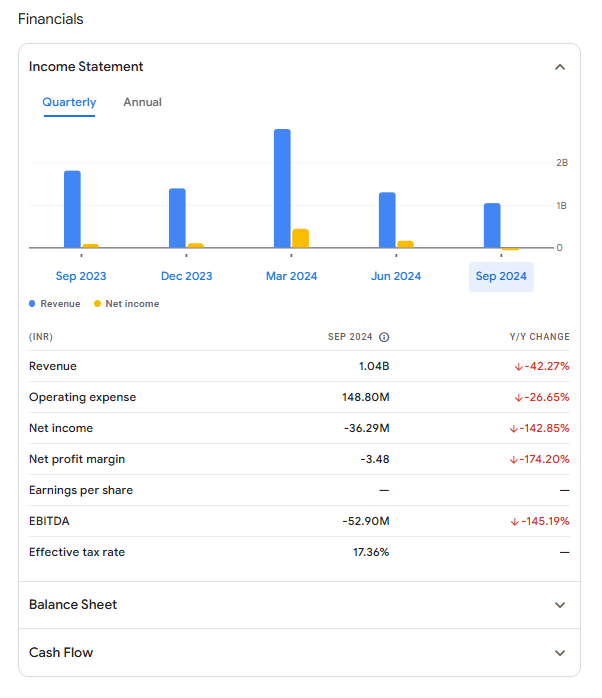Click the red down arrow beside EBITDA change

pos(514,521)
